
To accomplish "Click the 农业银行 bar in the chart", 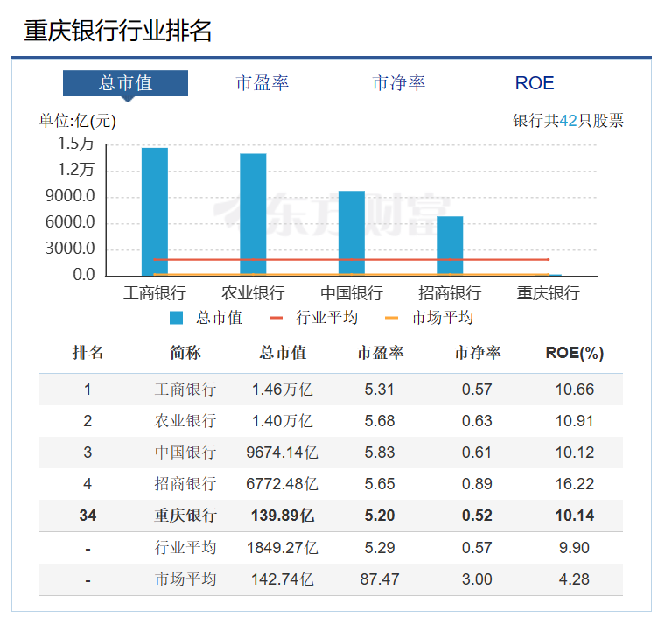I will pos(253,214).
